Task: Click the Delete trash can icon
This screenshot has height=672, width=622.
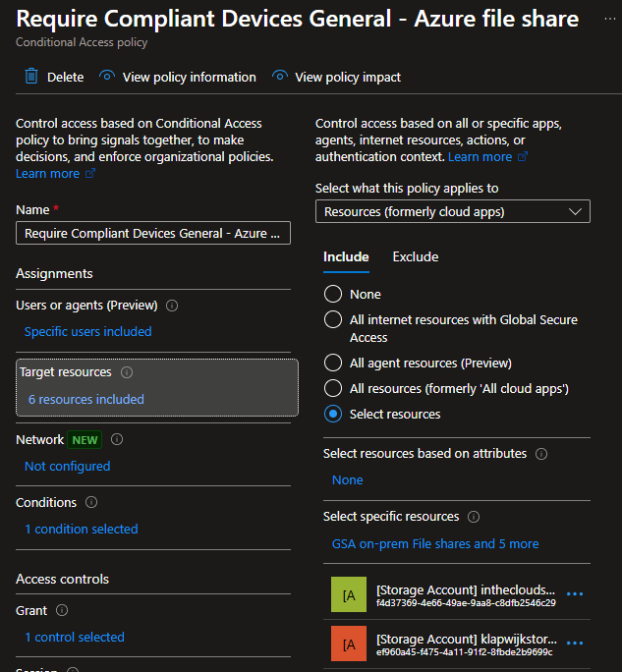Action: click(x=31, y=77)
